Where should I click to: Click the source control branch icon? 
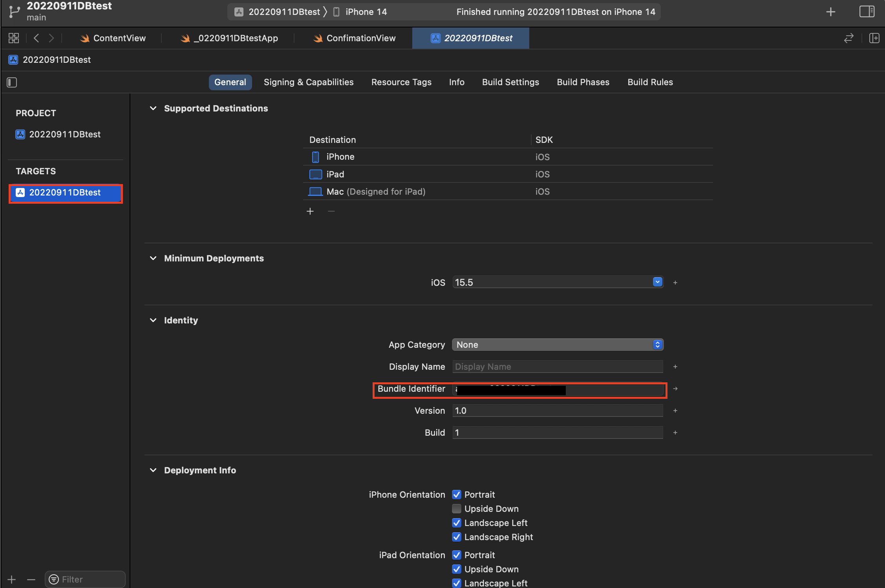tap(14, 11)
